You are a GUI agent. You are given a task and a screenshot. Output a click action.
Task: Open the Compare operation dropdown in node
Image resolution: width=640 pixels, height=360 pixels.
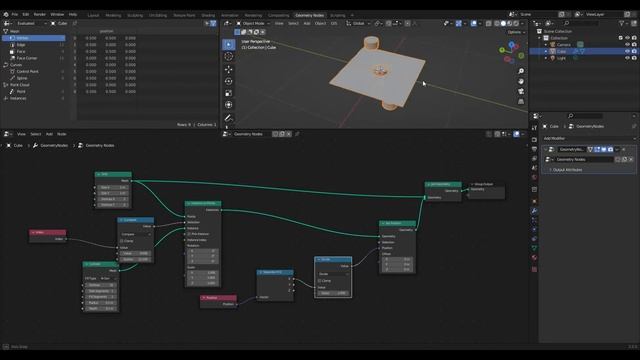click(x=136, y=234)
